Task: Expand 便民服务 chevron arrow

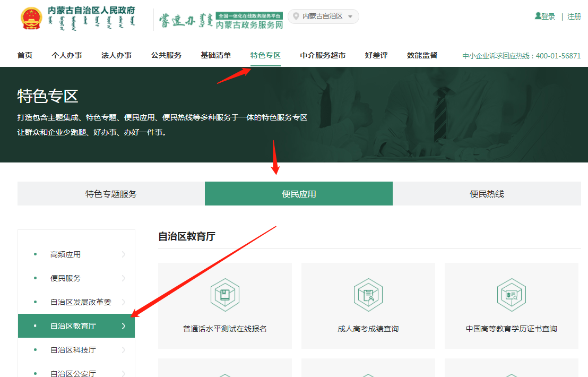Action: (x=124, y=278)
